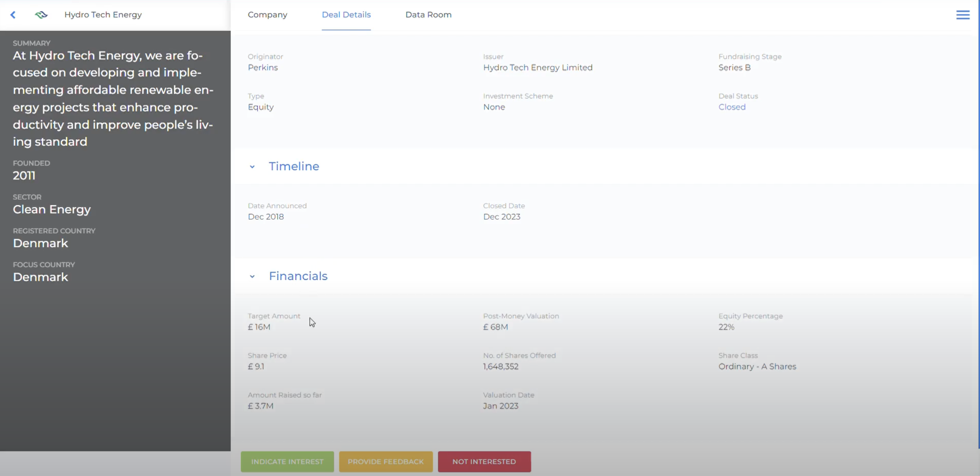Click the Hydro Tech Energy header title

point(103,15)
